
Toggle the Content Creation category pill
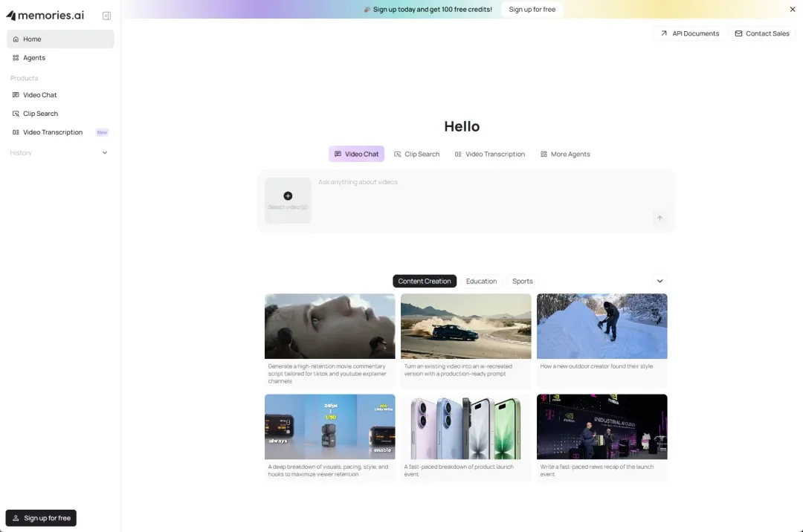click(x=425, y=281)
